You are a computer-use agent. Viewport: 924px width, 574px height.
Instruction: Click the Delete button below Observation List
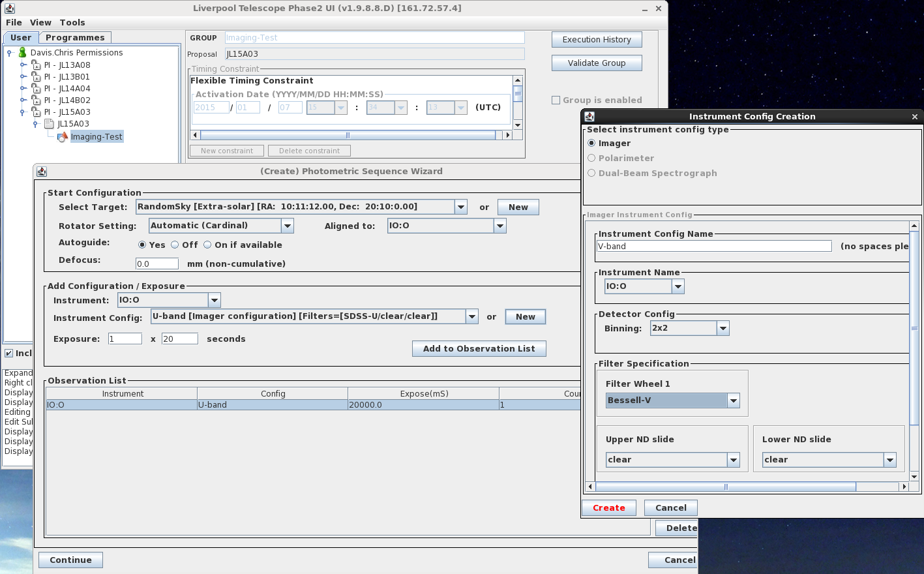click(677, 528)
